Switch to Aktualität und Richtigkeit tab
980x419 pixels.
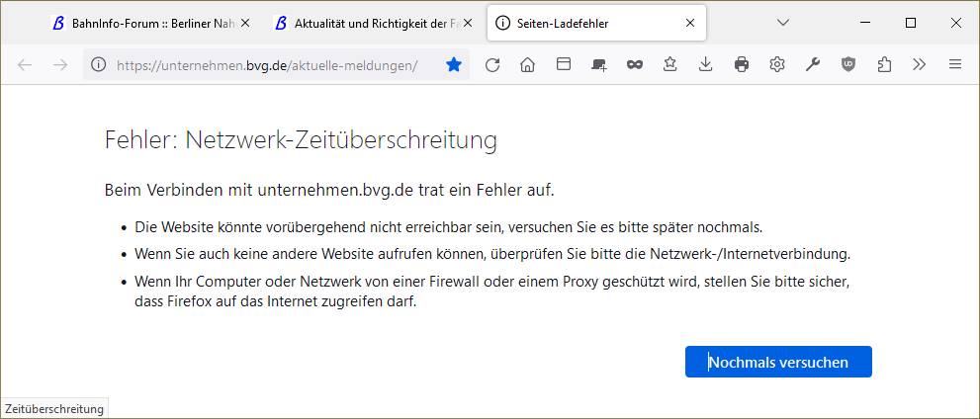(x=366, y=23)
